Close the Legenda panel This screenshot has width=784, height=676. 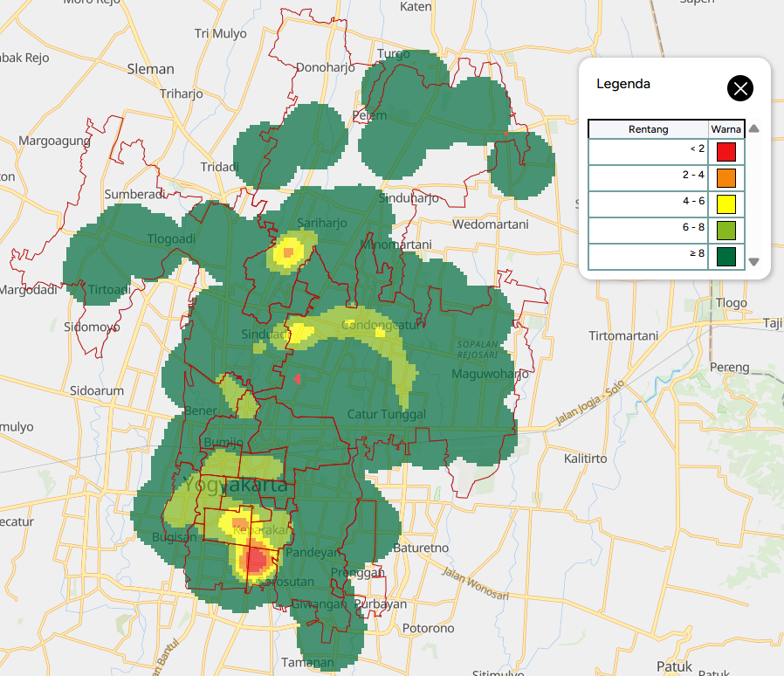[x=740, y=88]
